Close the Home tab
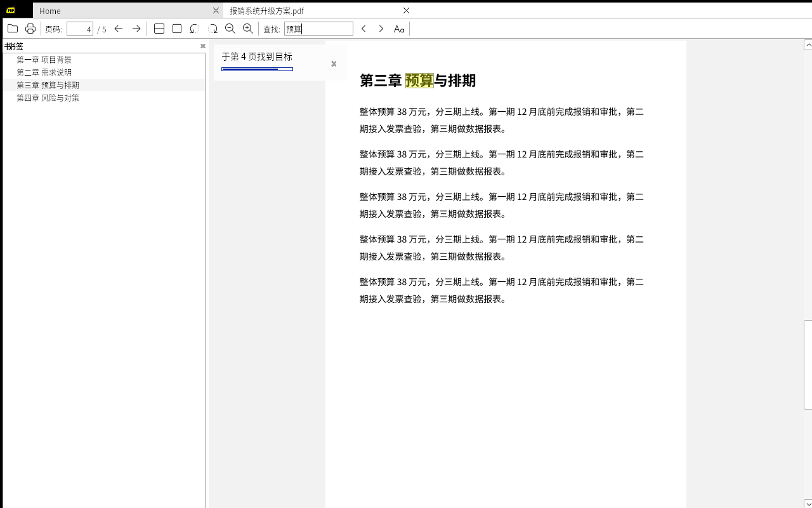 pos(216,11)
